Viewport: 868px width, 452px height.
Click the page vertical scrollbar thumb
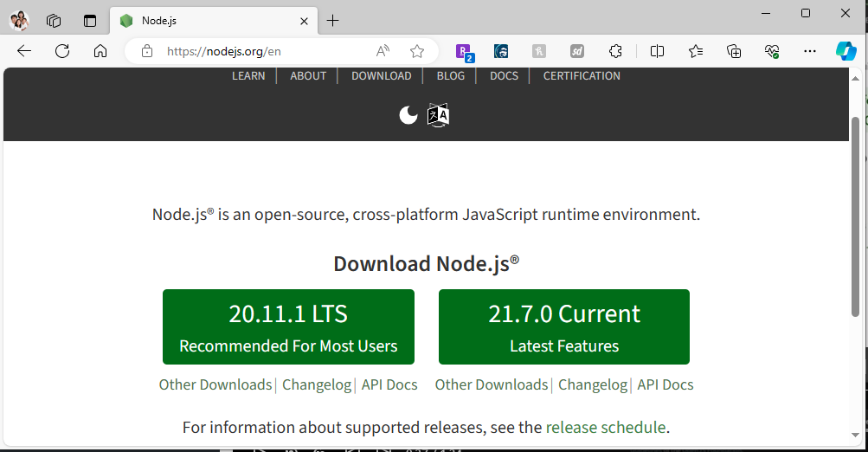tap(855, 217)
